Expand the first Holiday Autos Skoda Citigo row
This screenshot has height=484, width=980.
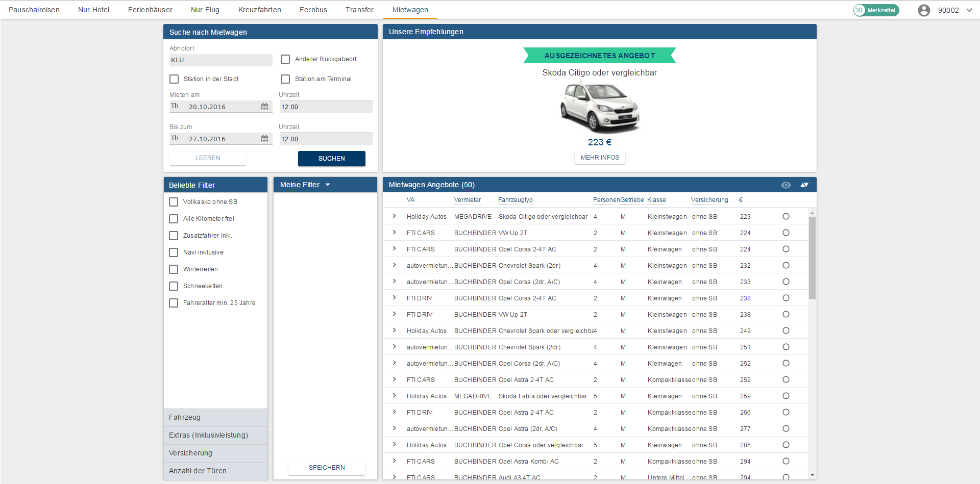(395, 216)
